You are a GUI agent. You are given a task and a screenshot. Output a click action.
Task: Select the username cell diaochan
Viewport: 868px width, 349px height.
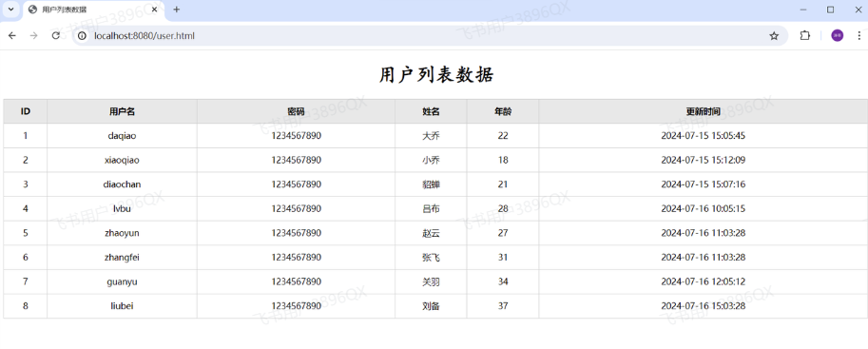(x=122, y=184)
